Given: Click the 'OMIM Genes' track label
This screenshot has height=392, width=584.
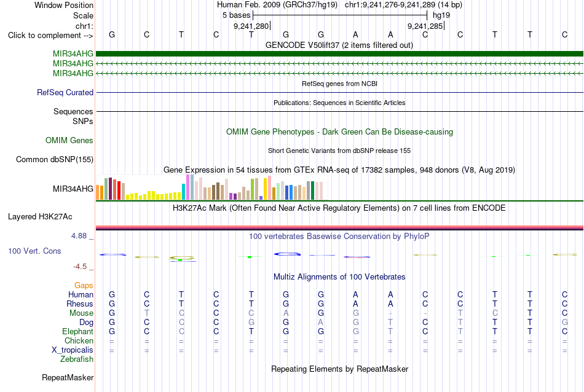Looking at the screenshot, I should (x=69, y=140).
